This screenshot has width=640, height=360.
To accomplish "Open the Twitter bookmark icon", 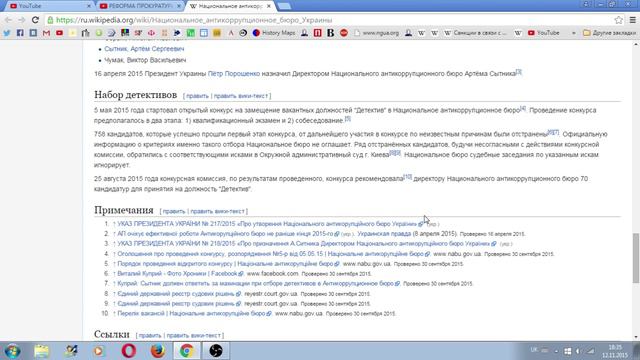I will (7, 33).
